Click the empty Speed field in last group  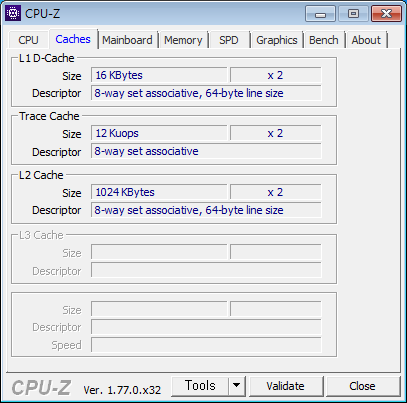pyautogui.click(x=206, y=345)
